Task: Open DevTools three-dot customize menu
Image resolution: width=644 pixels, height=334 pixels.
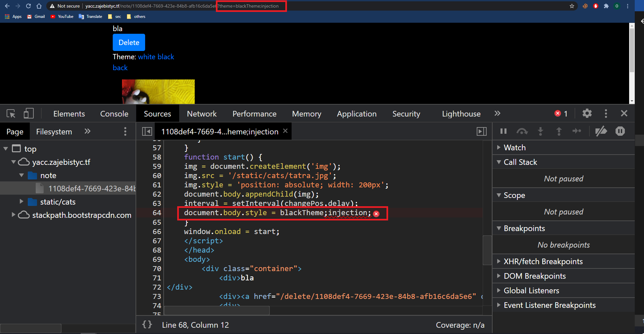Action: coord(606,114)
